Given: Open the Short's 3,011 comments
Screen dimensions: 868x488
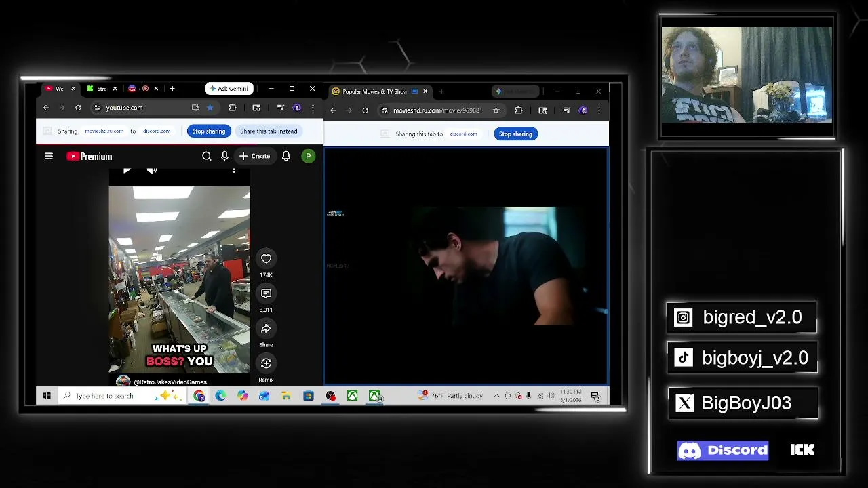Looking at the screenshot, I should 266,293.
